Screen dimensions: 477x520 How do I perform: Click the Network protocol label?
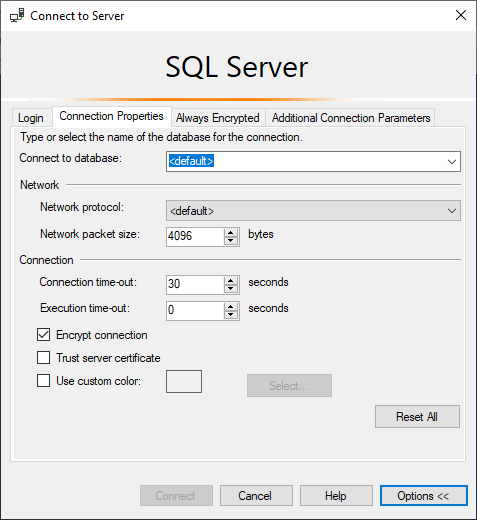pyautogui.click(x=82, y=207)
